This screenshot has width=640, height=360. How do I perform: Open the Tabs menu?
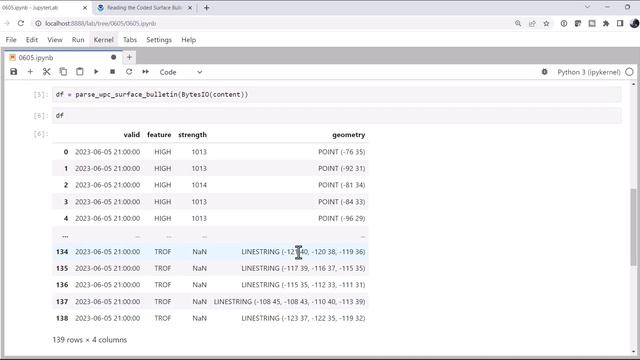(130, 40)
